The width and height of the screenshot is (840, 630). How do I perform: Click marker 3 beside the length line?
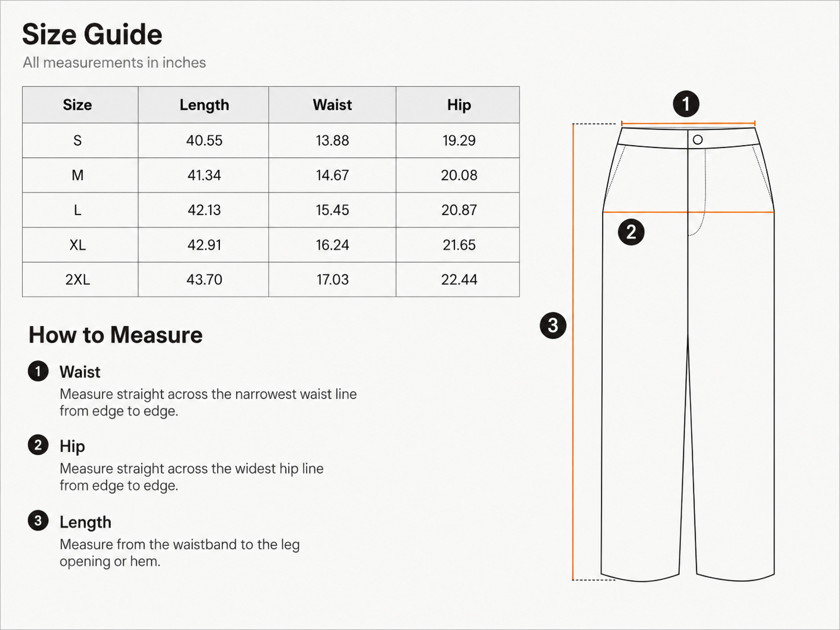coord(553,325)
